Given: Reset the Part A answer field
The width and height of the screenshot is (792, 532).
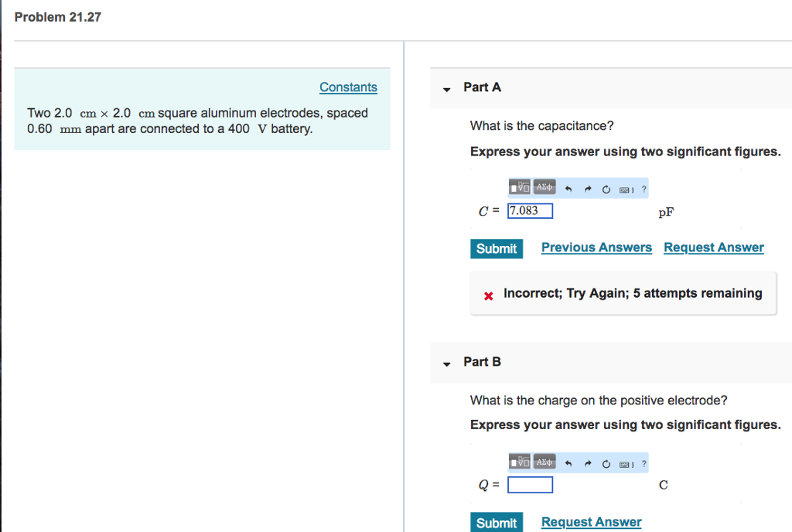Looking at the screenshot, I should point(606,189).
